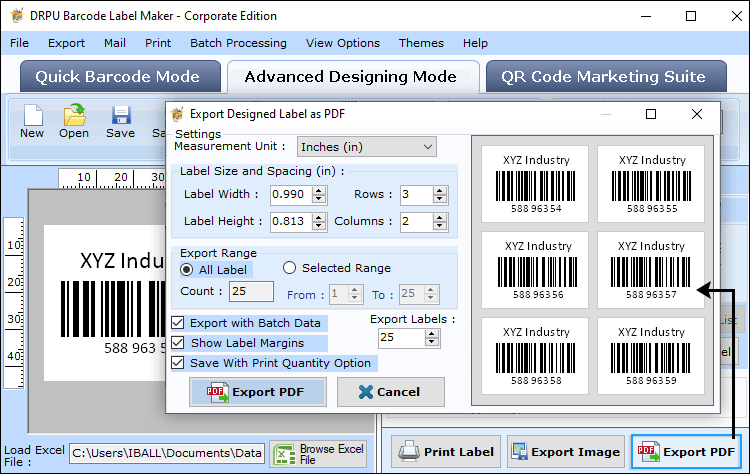Click the New document icon

tap(32, 115)
